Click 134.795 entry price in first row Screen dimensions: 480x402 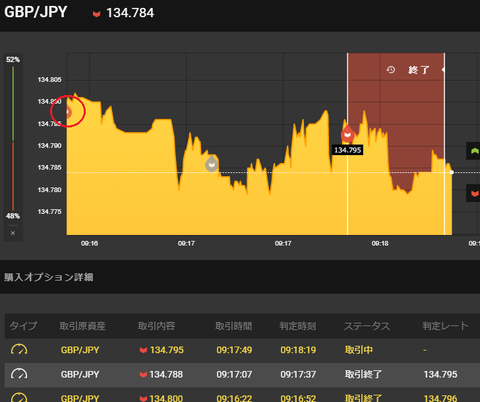pyautogui.click(x=167, y=350)
